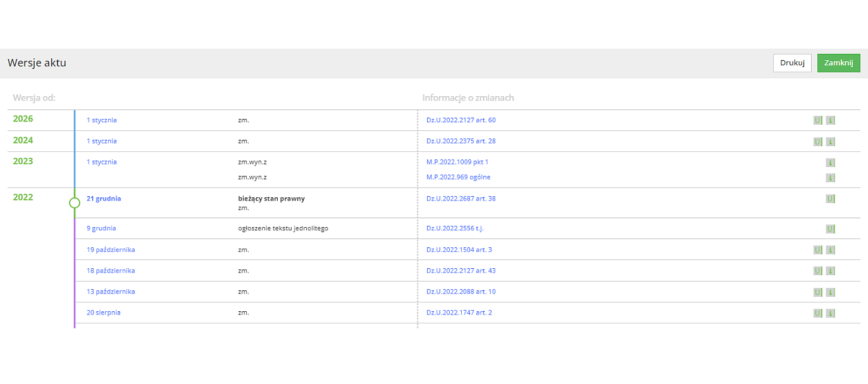868x384 pixels.
Task: Click U icon for Dz.U.2022.2687 art. 38
Action: 830,199
